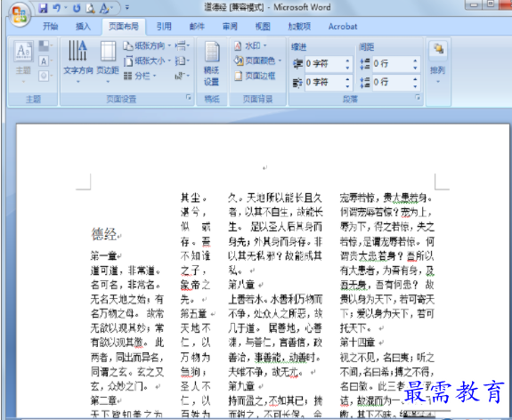512x420 pixels.
Task: Click the 德经 title in document
Action: [x=104, y=234]
